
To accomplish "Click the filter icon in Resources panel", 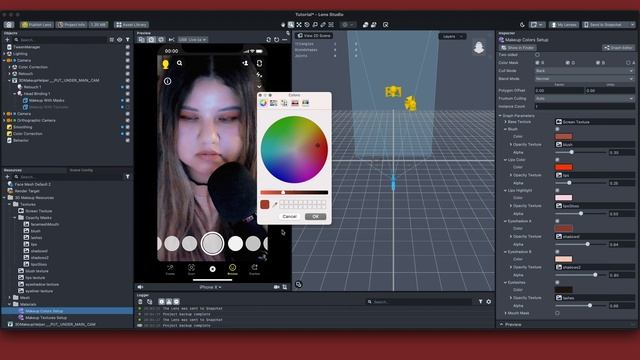I will click(127, 177).
